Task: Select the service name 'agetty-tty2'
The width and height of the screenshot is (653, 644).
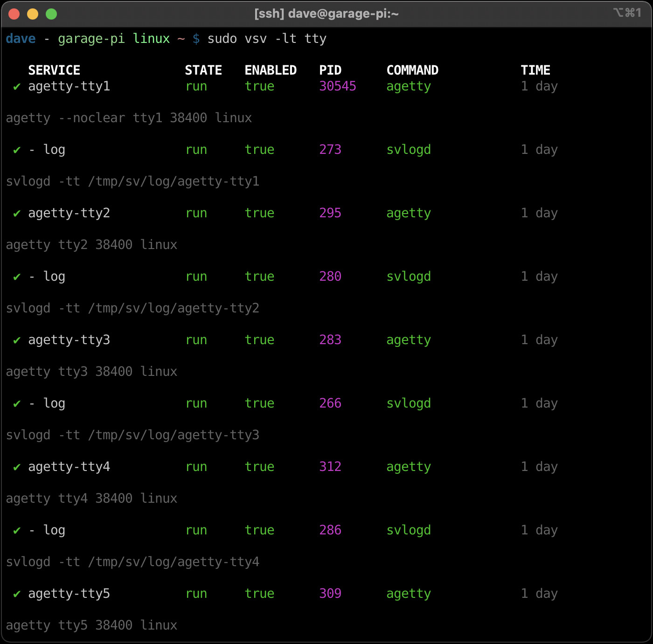Action: [69, 214]
